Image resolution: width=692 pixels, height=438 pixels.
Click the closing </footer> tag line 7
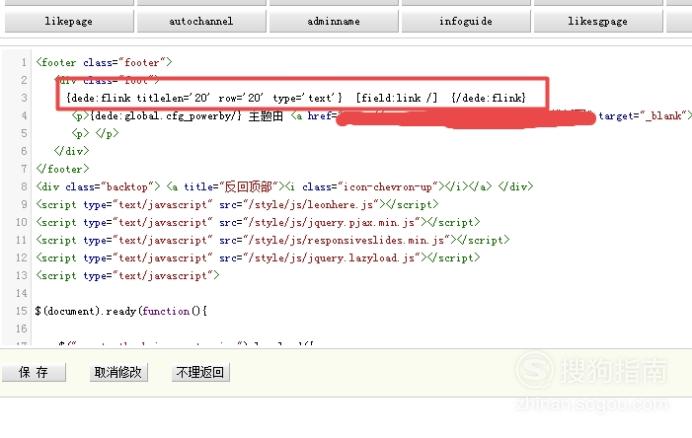tap(63, 169)
